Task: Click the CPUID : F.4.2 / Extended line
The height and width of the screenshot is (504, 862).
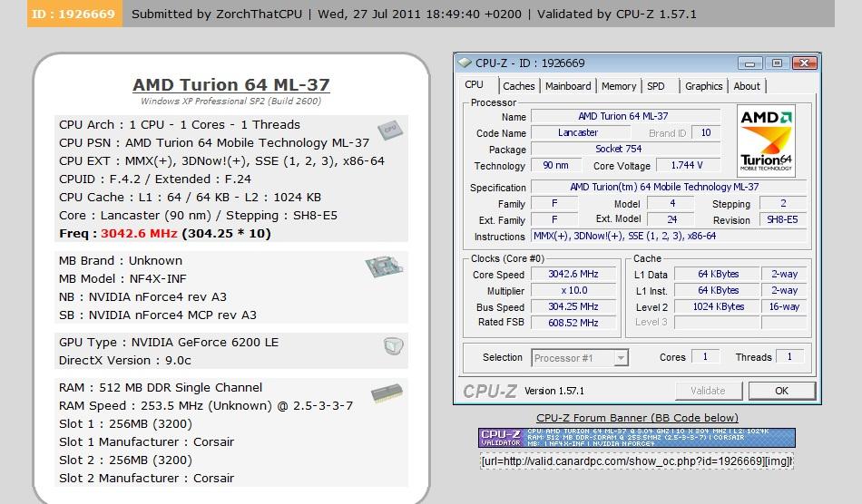Action: 155,179
